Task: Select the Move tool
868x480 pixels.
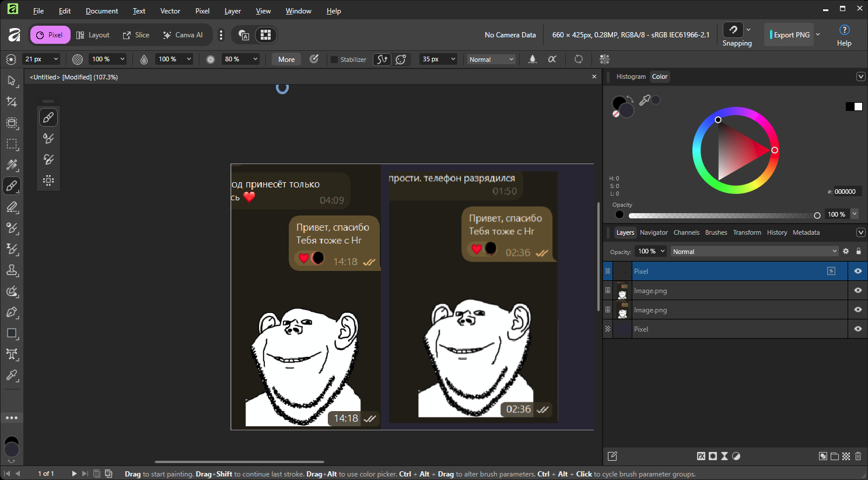Action: tap(12, 81)
